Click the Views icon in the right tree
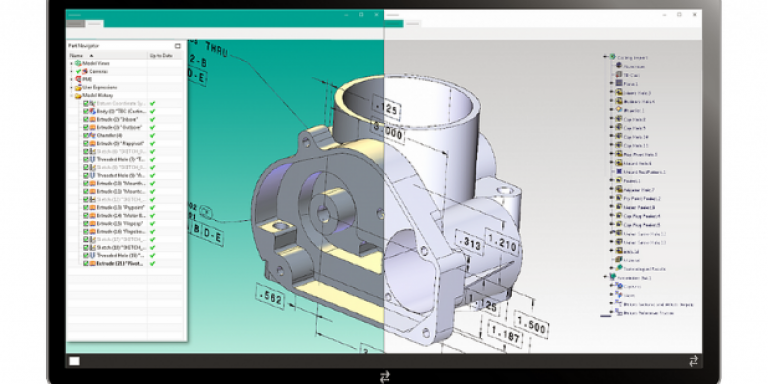The image size is (768, 384). (x=619, y=295)
